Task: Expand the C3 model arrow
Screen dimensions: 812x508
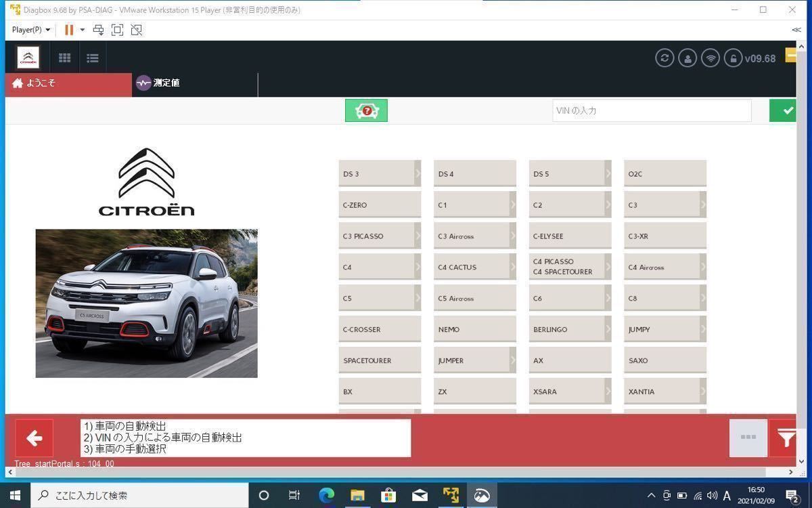Action: pyautogui.click(x=703, y=205)
